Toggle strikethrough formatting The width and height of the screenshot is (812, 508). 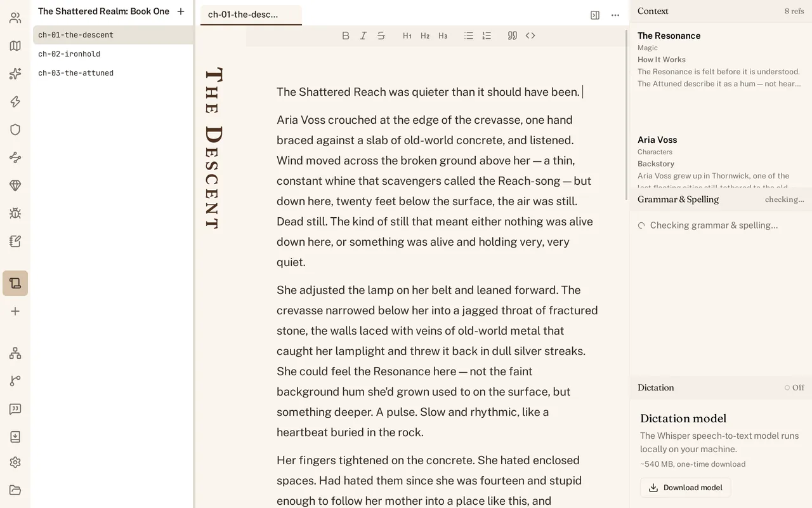[x=381, y=36]
